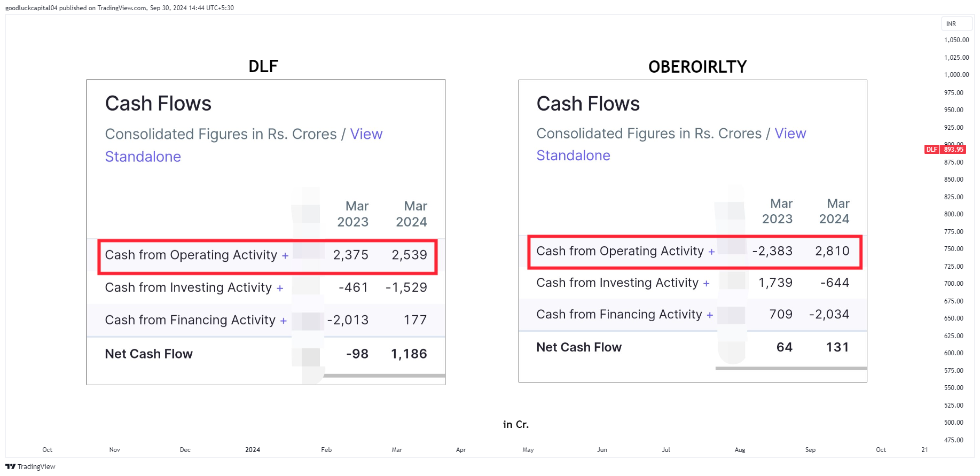Viewport: 980px width, 476px height.
Task: Click DLF Net Cash Flow row label
Action: (149, 354)
